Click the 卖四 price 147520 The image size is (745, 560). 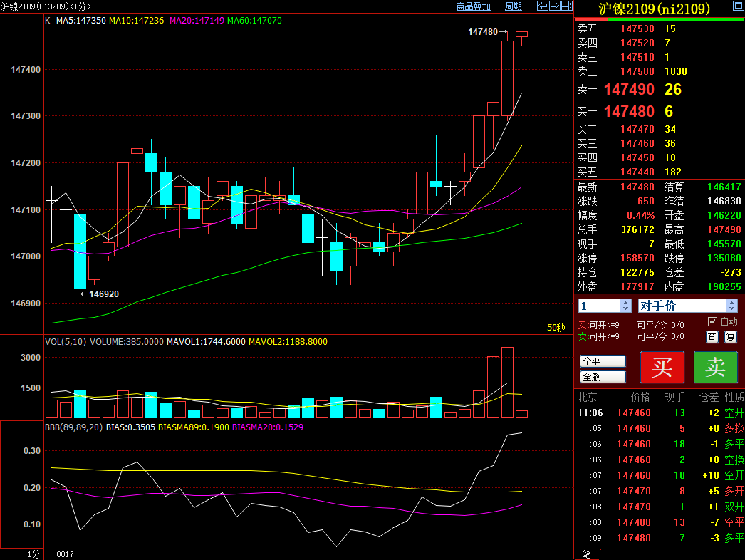pyautogui.click(x=637, y=43)
